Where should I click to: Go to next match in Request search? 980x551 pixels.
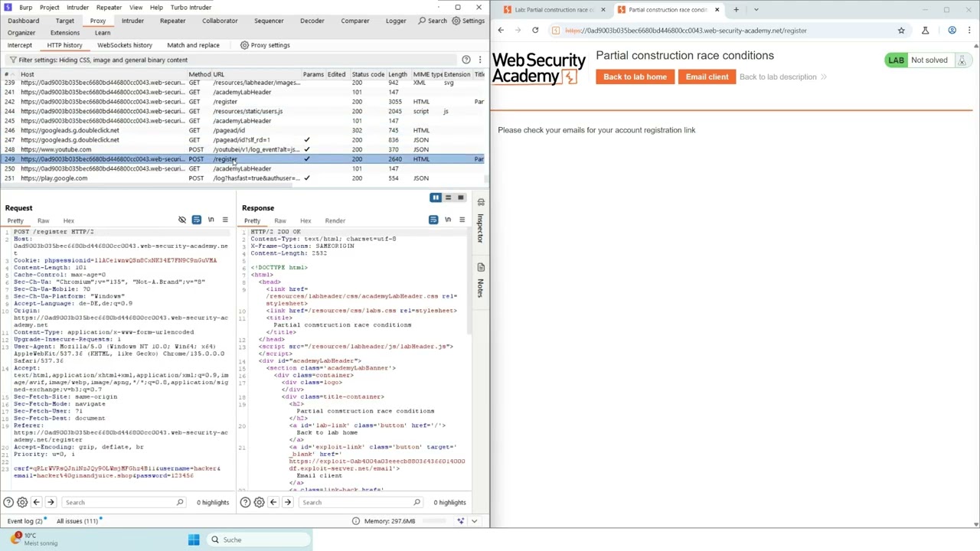(x=51, y=503)
